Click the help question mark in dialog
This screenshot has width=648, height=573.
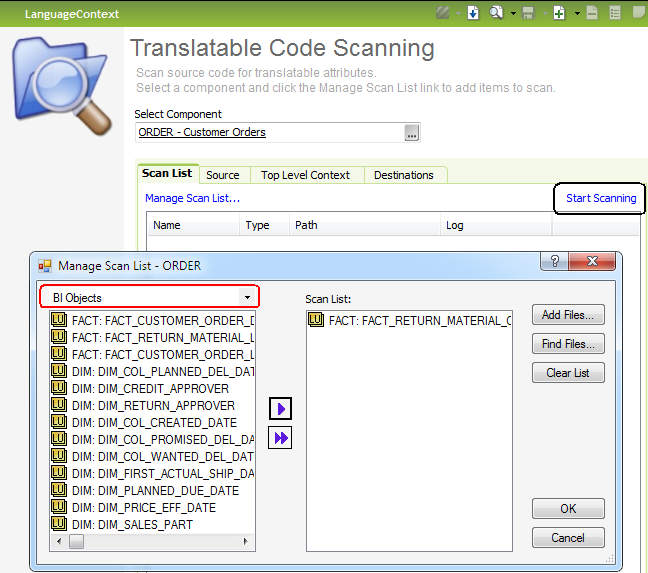[552, 261]
